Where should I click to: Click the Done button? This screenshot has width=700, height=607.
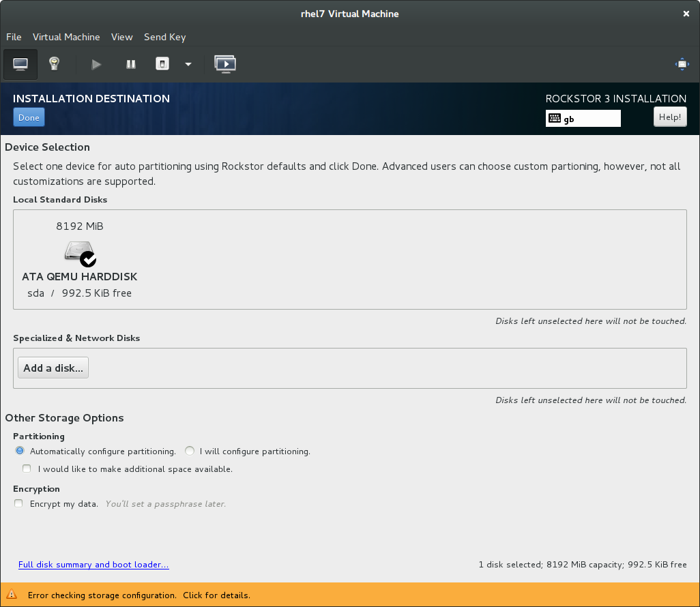point(29,117)
